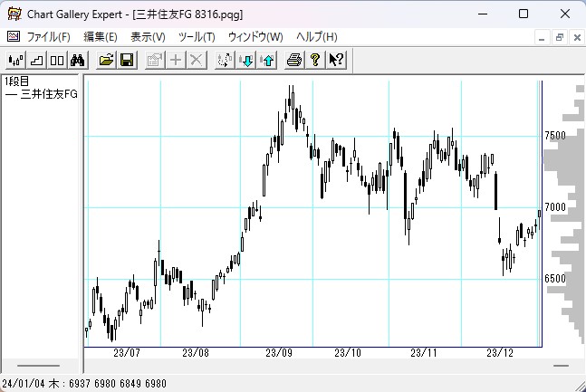Click the candlestick chart type toolbar icon
586x392 pixels.
(x=15, y=61)
